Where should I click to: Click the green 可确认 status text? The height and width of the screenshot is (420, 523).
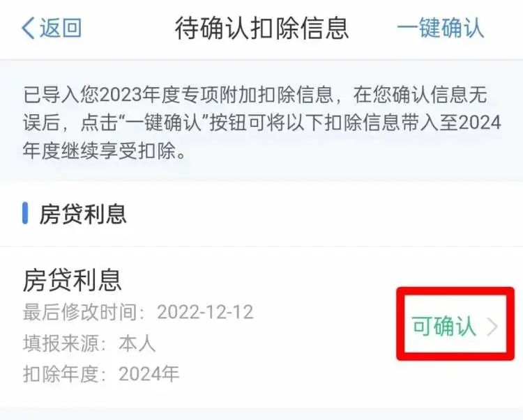coord(444,326)
